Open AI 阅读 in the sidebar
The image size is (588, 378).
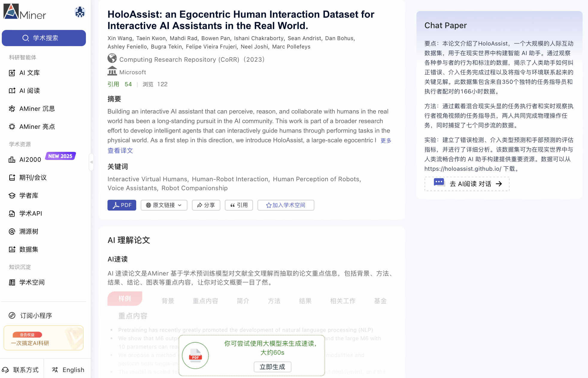point(29,91)
